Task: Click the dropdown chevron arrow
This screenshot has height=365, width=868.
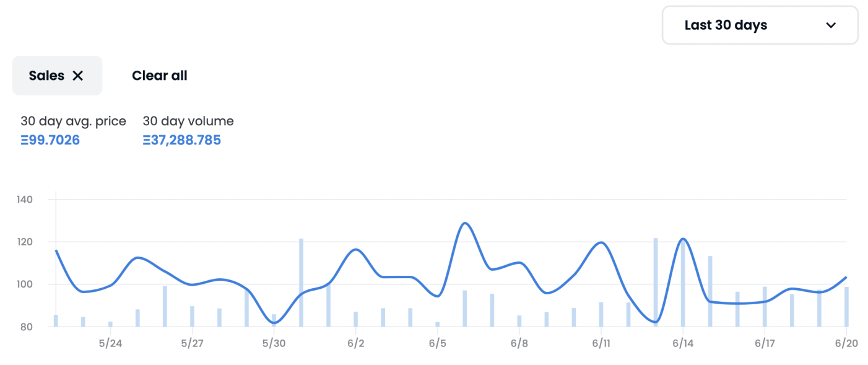Action: click(x=831, y=25)
